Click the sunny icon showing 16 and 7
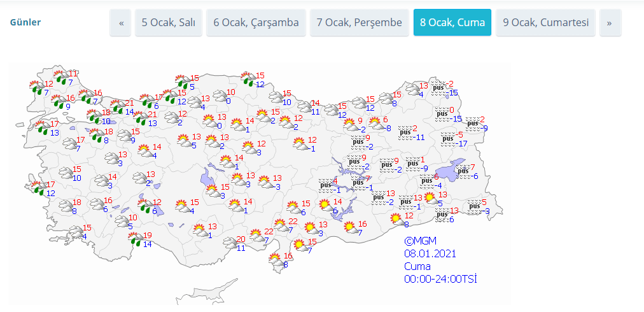 [x=350, y=227]
